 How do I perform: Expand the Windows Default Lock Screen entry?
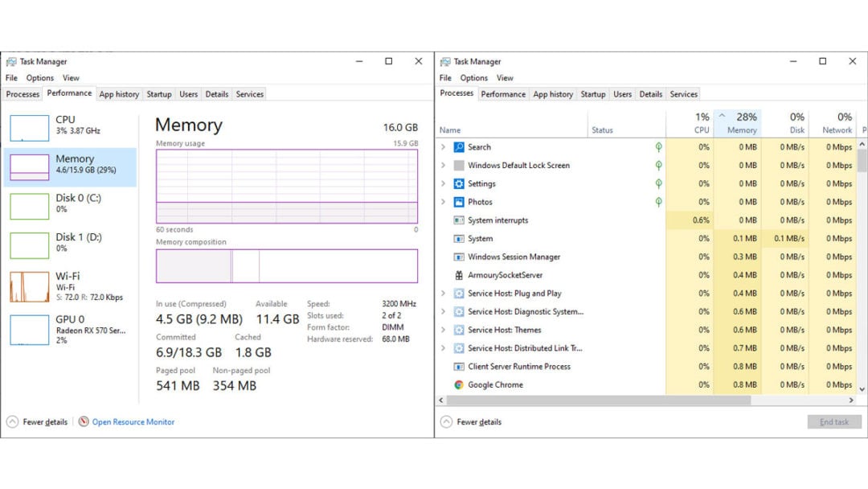[443, 165]
